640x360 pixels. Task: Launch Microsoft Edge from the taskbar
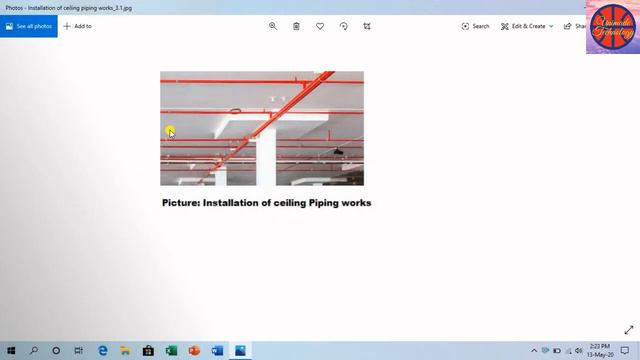pyautogui.click(x=102, y=351)
